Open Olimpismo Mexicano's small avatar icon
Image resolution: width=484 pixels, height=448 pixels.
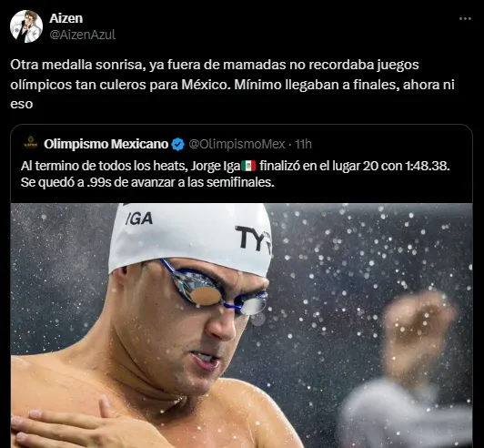coord(31,144)
